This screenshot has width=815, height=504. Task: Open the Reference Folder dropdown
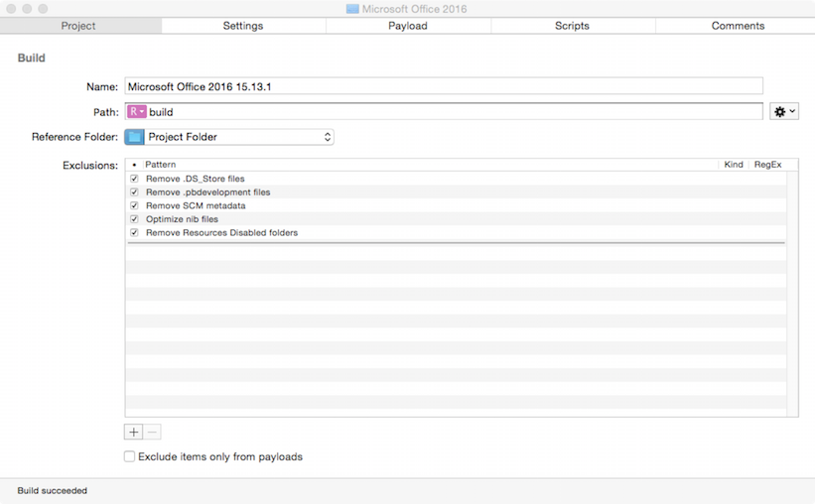(x=229, y=137)
